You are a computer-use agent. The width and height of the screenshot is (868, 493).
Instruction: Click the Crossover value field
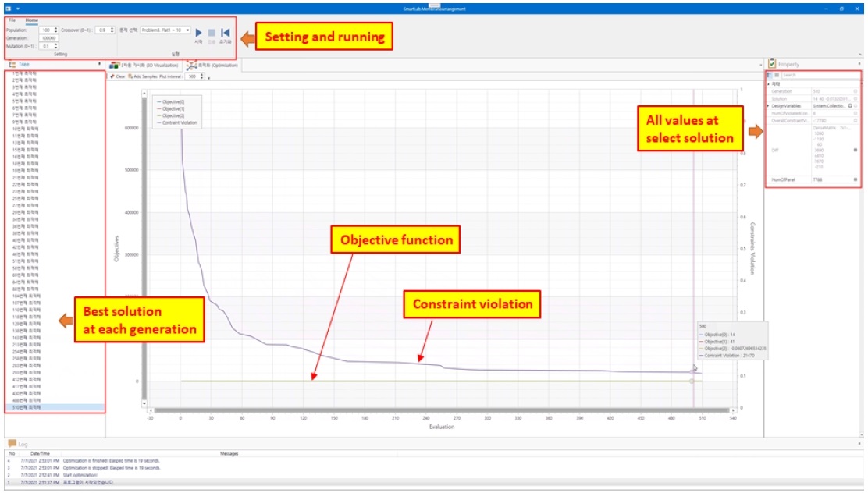[x=105, y=30]
